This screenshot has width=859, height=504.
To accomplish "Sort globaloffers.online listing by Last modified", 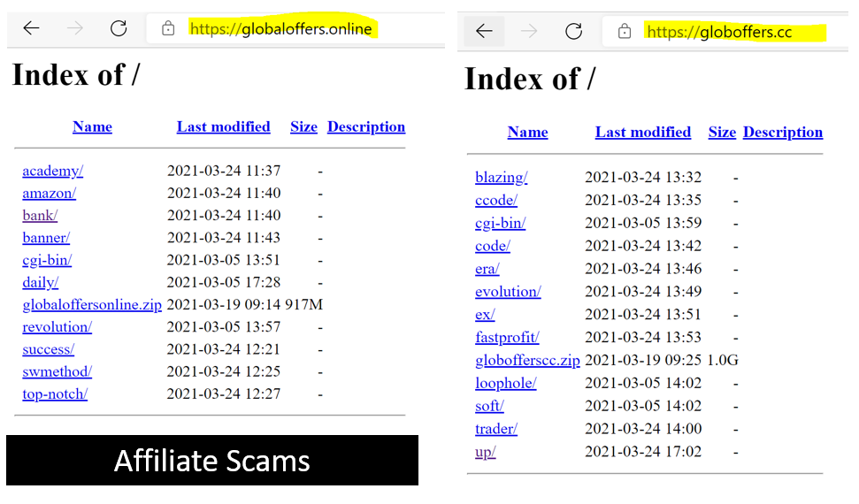I will (x=223, y=126).
